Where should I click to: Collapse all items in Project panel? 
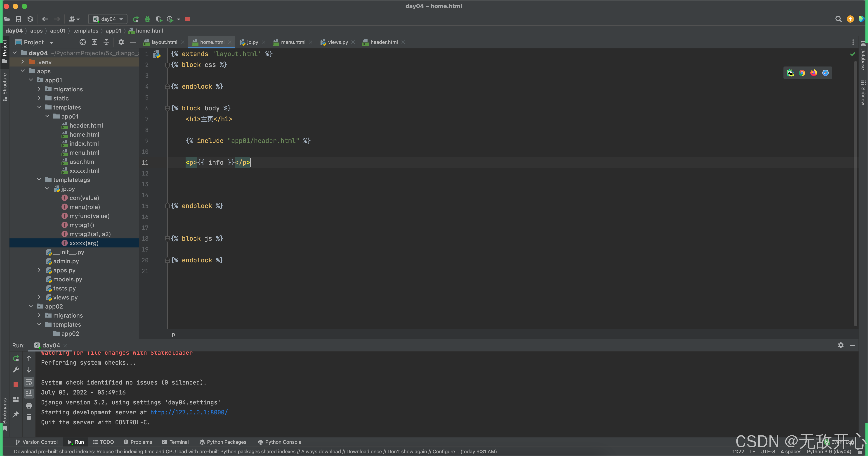pos(106,42)
